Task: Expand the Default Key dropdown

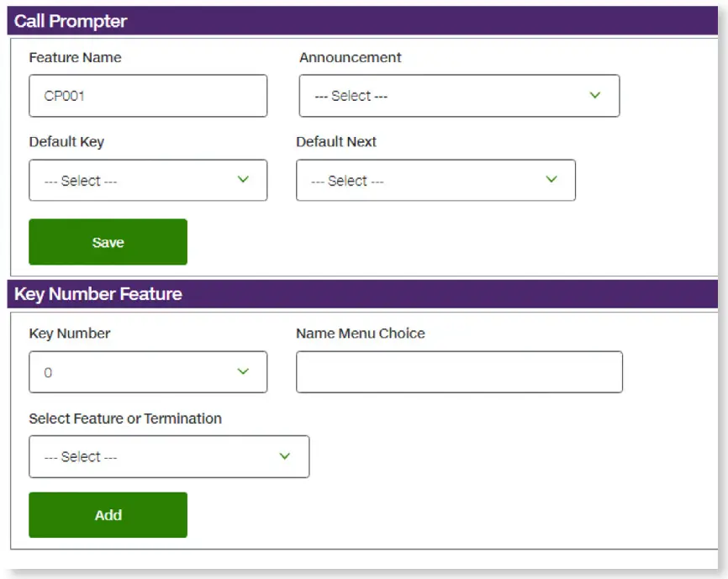Action: 147,181
